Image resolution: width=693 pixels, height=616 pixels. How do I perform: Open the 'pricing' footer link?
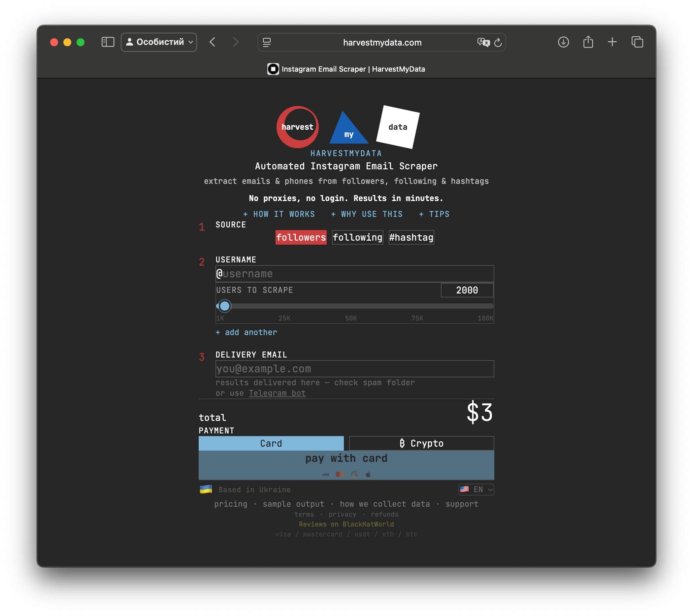(x=231, y=504)
